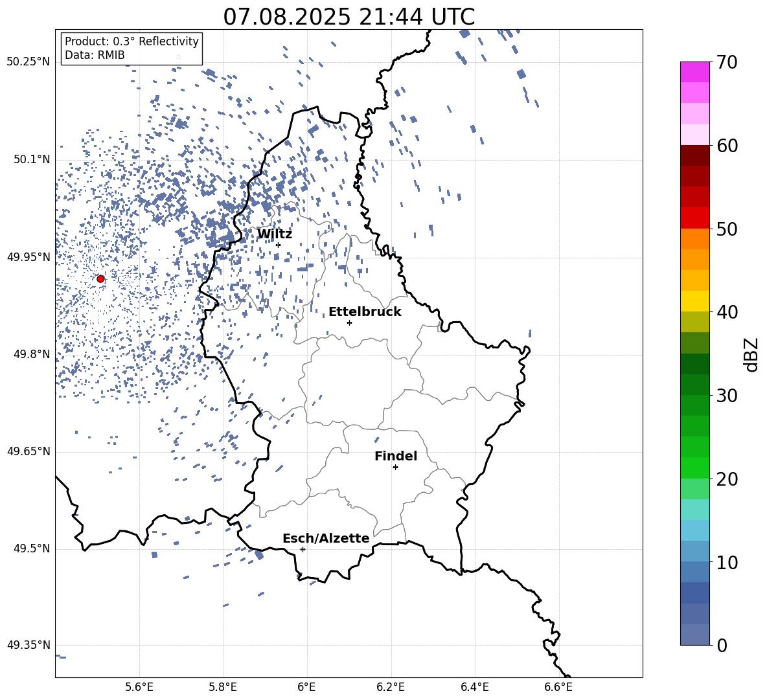
Task: Click the cross marker below Ettelbruck
Action: (x=349, y=322)
